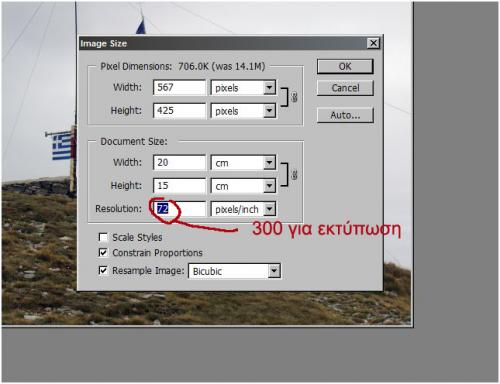
Task: Click the Pixel Dimensions 706.0K label
Action: click(x=183, y=66)
